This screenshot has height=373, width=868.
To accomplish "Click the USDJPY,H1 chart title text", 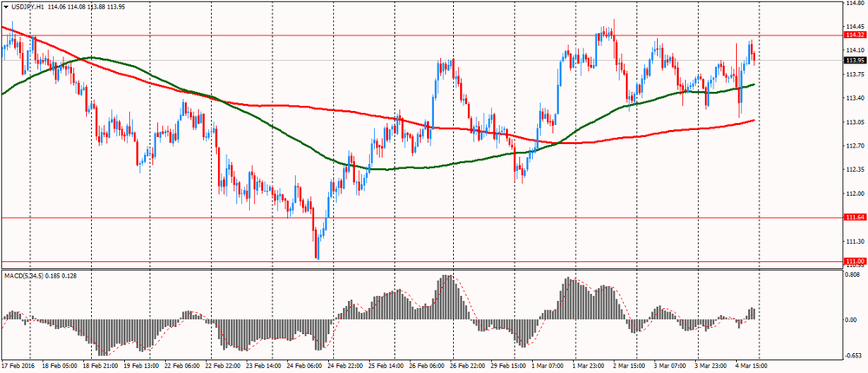I will click(28, 7).
